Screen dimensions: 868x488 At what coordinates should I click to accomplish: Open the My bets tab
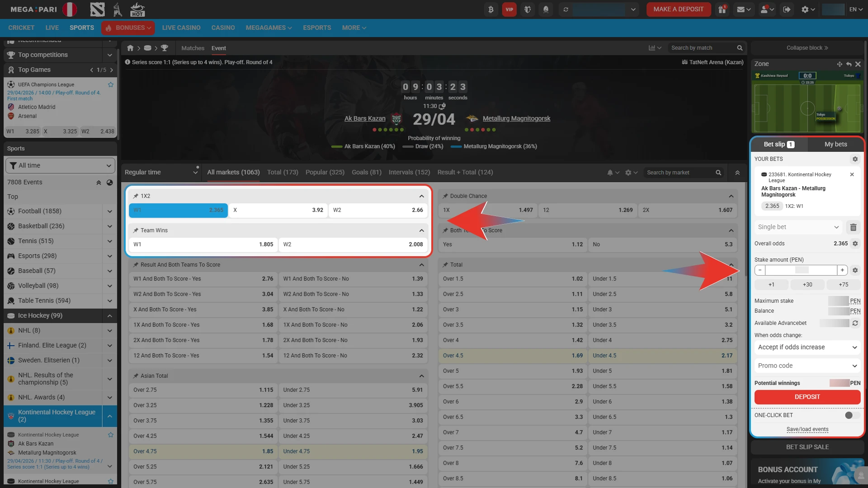(836, 145)
